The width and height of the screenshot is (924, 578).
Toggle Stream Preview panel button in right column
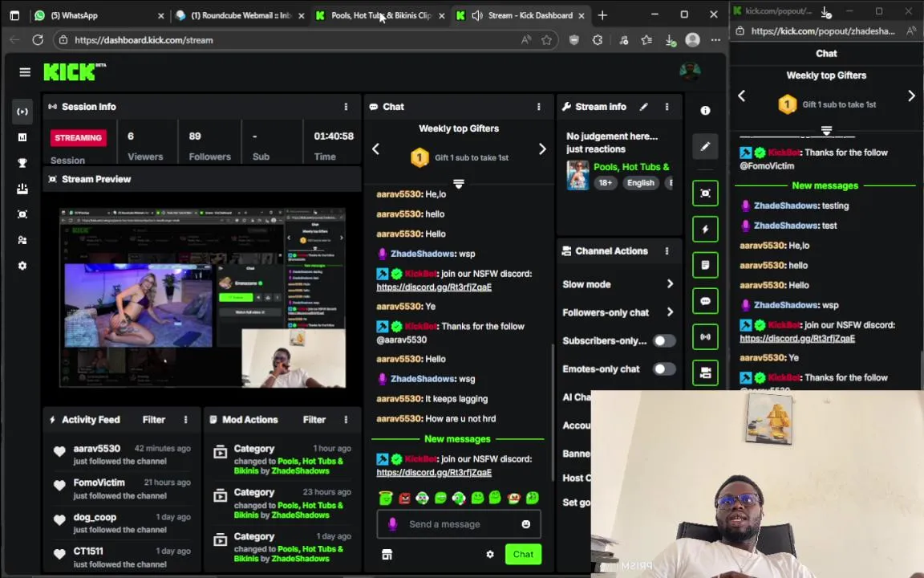pyautogui.click(x=705, y=193)
